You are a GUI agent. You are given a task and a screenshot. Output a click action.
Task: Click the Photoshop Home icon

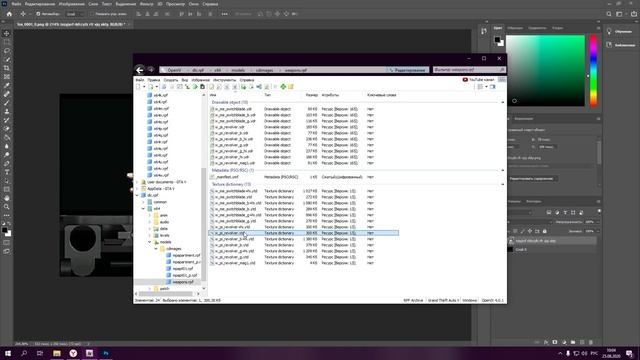pos(9,14)
